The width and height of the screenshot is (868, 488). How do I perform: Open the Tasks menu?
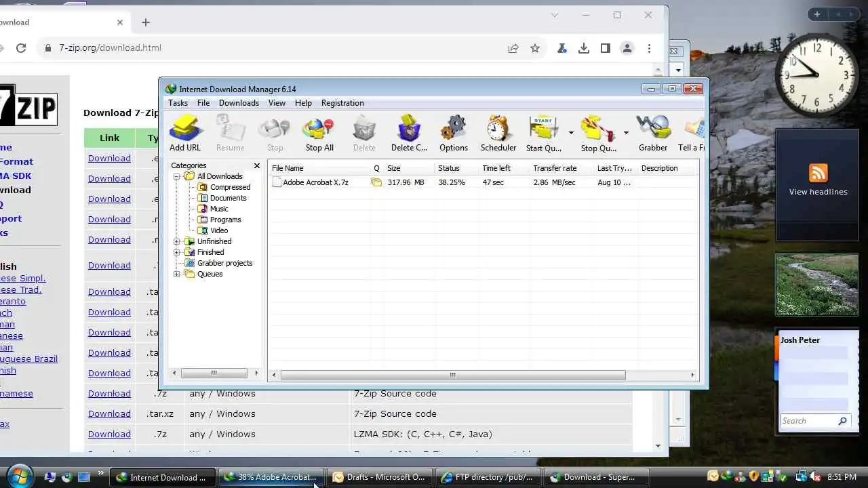coord(178,103)
